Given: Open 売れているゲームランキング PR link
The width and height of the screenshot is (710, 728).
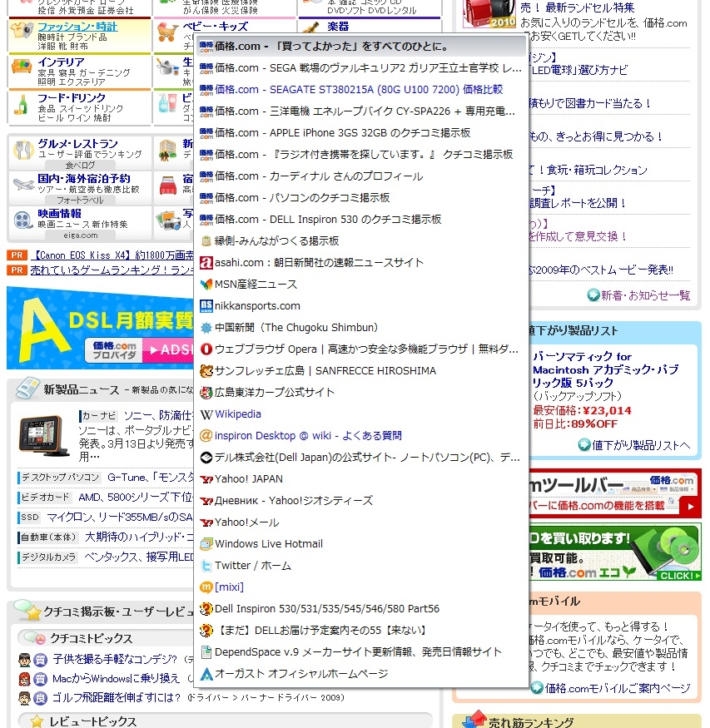Looking at the screenshot, I should coord(112,270).
